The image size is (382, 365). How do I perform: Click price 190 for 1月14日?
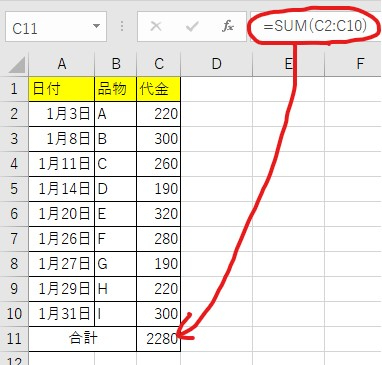tap(159, 189)
